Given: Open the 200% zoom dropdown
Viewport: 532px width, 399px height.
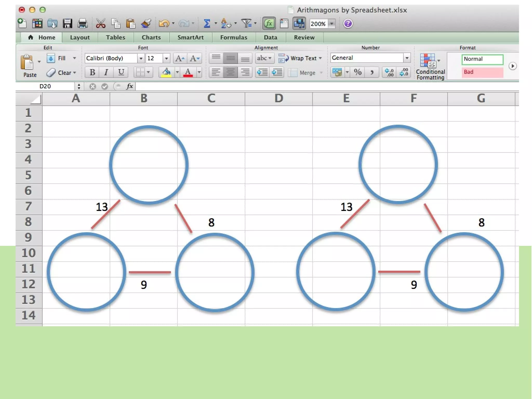Looking at the screenshot, I should (332, 24).
